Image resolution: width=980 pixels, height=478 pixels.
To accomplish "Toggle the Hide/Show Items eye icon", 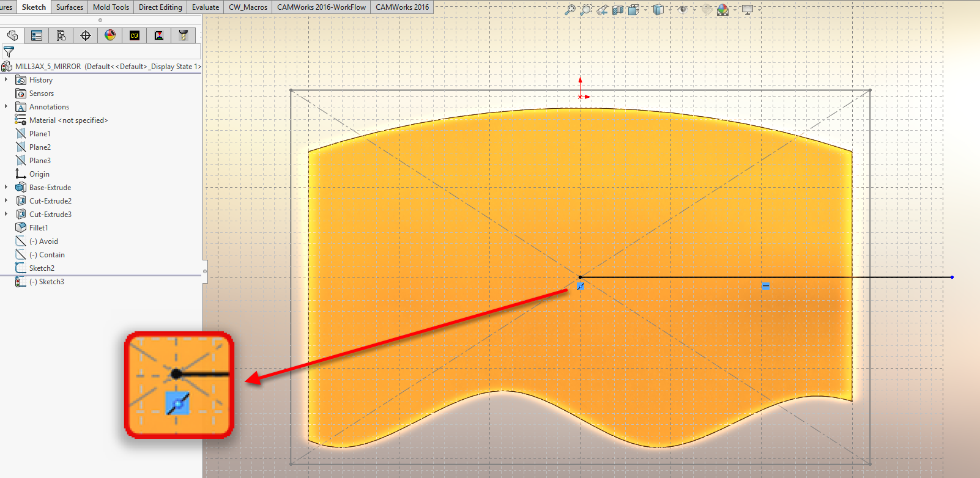I will coord(683,10).
